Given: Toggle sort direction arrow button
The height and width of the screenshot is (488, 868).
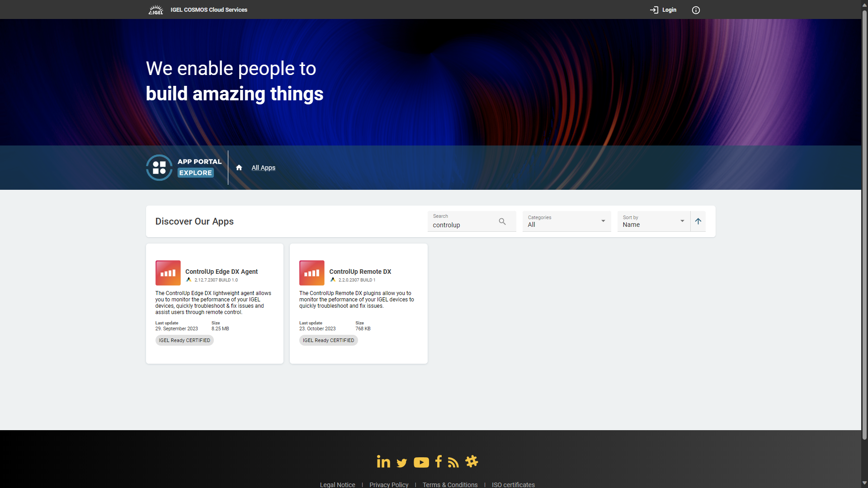Looking at the screenshot, I should click(698, 221).
